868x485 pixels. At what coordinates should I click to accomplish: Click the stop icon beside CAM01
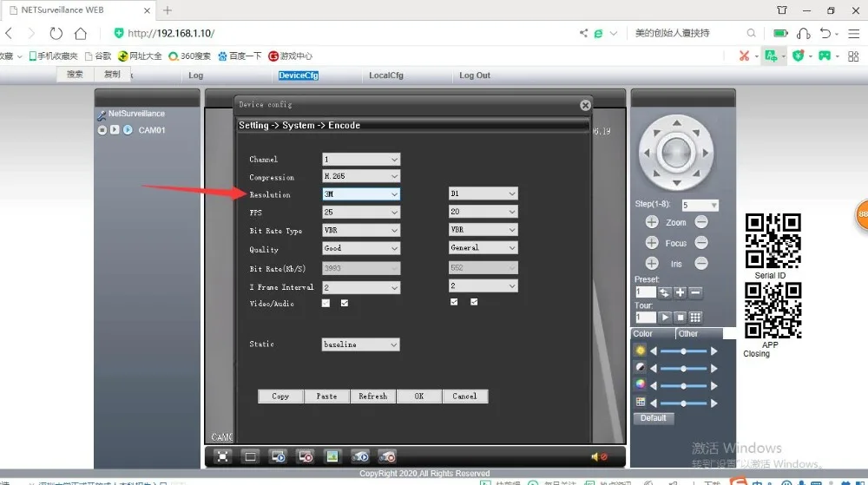pos(102,130)
